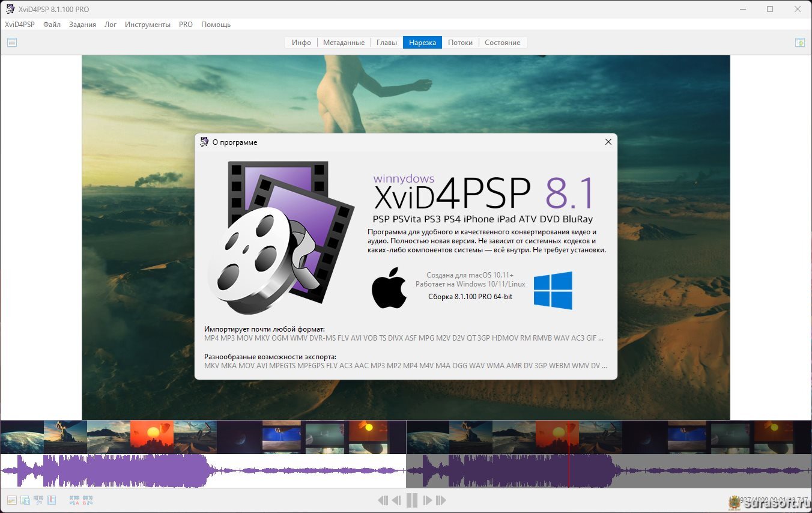Close the О программе dialog
Viewport: 812px width, 513px height.
(608, 142)
